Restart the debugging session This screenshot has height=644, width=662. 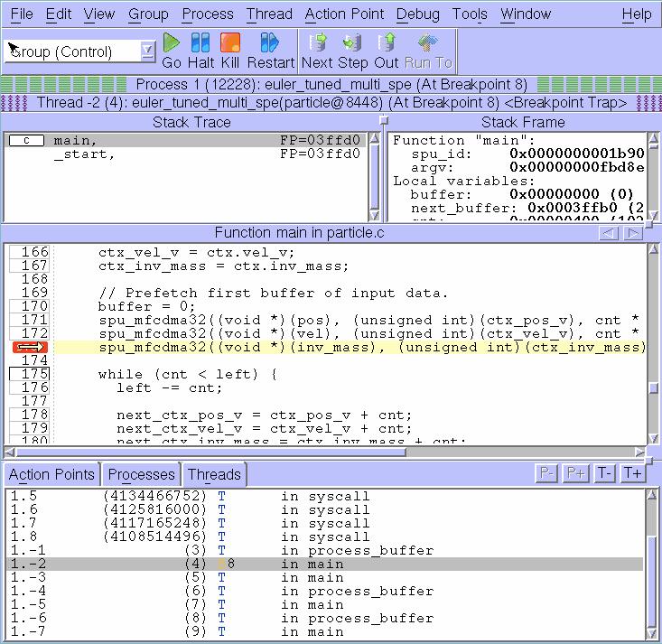pyautogui.click(x=270, y=51)
